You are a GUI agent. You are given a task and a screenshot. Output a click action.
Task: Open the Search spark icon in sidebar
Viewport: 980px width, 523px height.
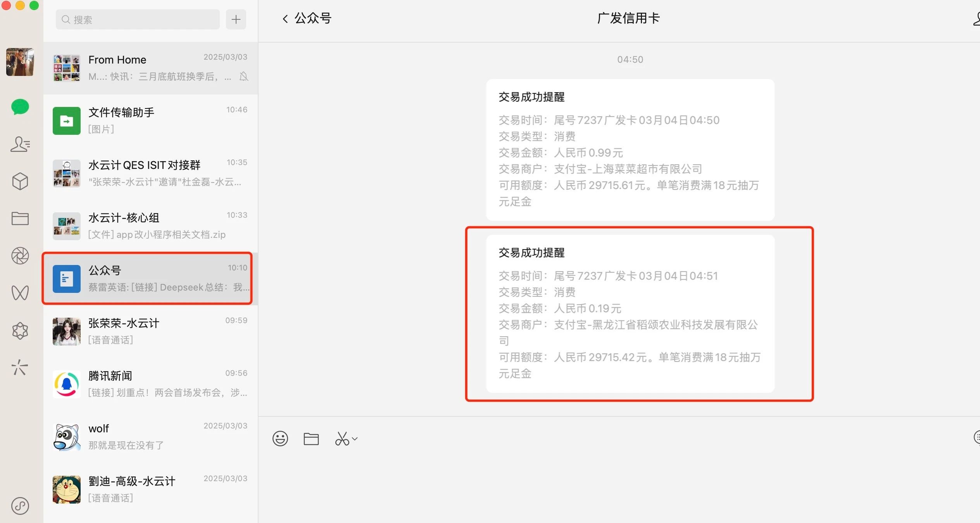(20, 367)
